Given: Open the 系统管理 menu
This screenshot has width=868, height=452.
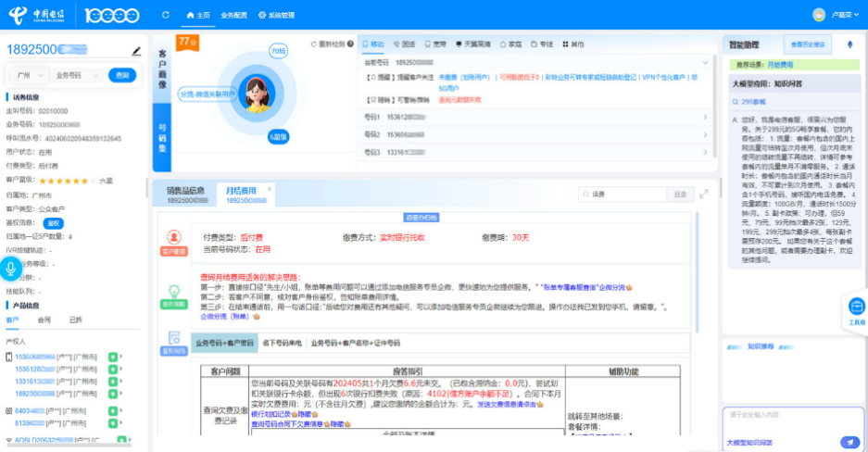Looking at the screenshot, I should 276,15.
